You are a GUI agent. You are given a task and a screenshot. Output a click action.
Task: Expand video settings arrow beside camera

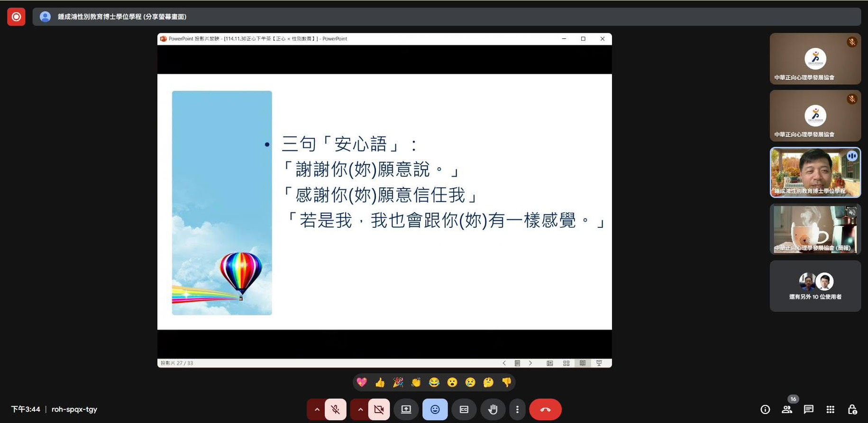click(360, 409)
